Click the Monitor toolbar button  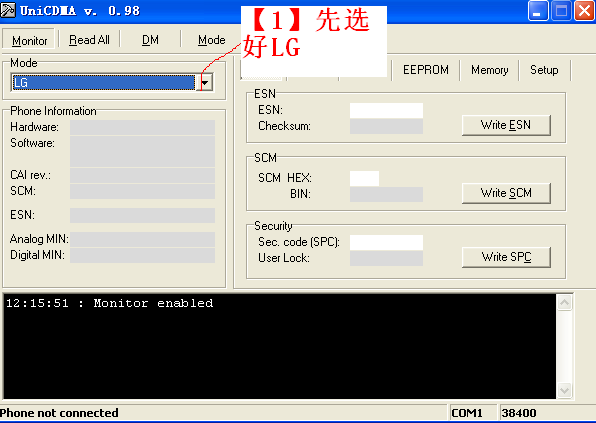click(x=29, y=40)
